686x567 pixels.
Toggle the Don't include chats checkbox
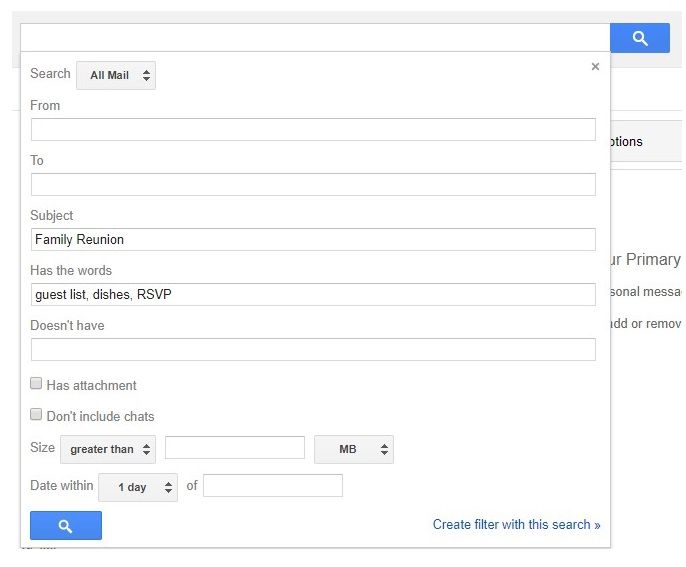[36, 415]
